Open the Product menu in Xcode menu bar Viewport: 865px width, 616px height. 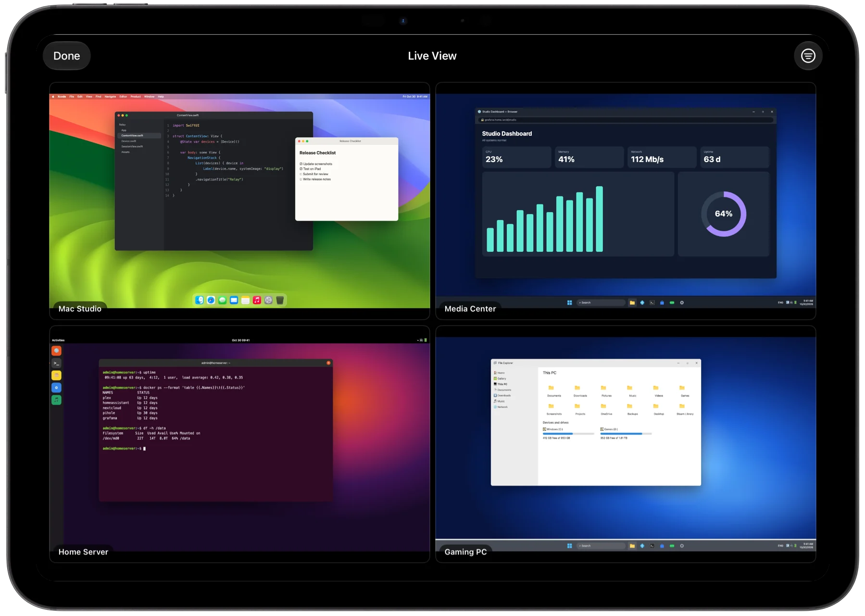(136, 97)
